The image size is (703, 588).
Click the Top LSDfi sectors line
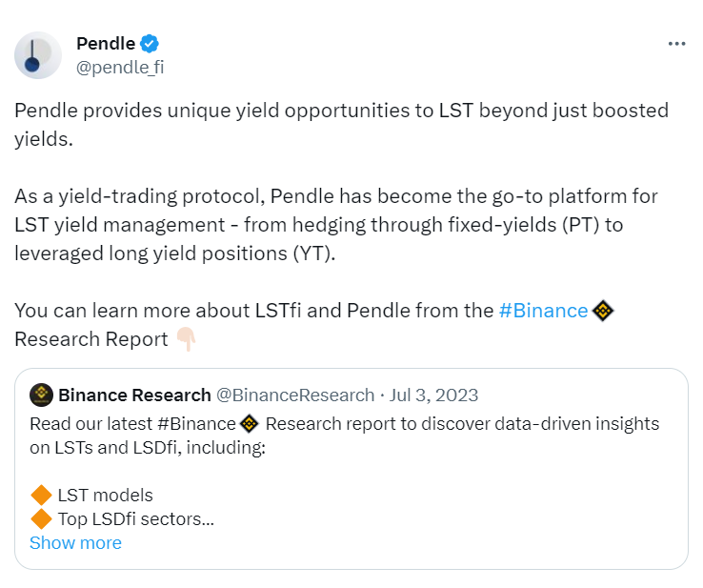136,519
